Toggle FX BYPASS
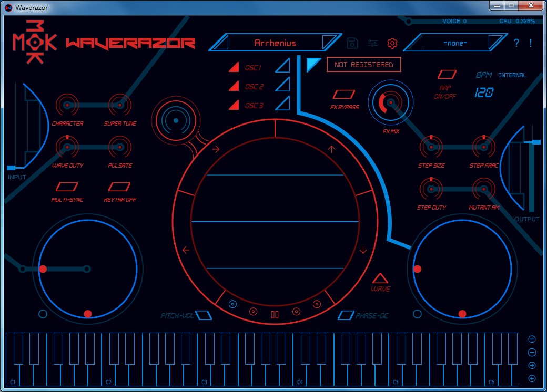This screenshot has width=547, height=392. coord(345,95)
